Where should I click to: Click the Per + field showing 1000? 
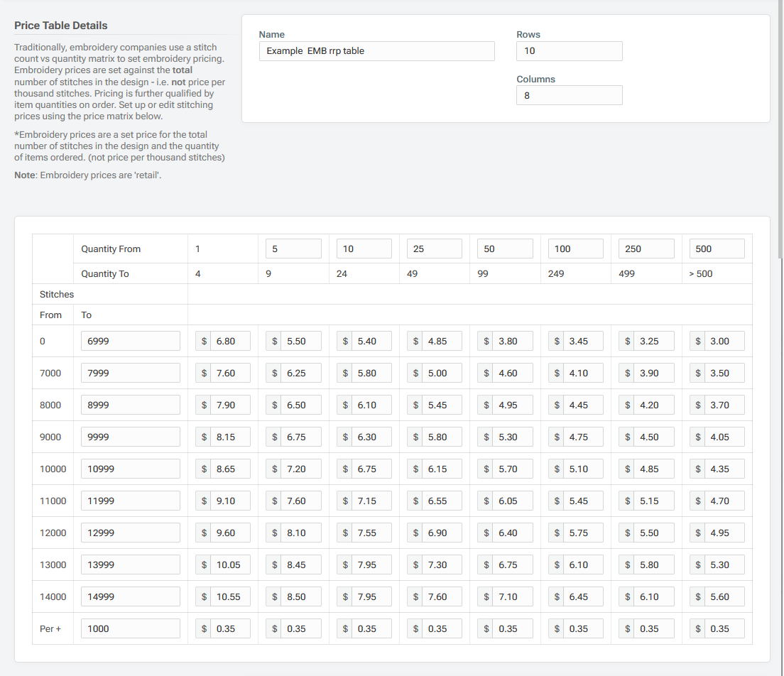tap(130, 628)
